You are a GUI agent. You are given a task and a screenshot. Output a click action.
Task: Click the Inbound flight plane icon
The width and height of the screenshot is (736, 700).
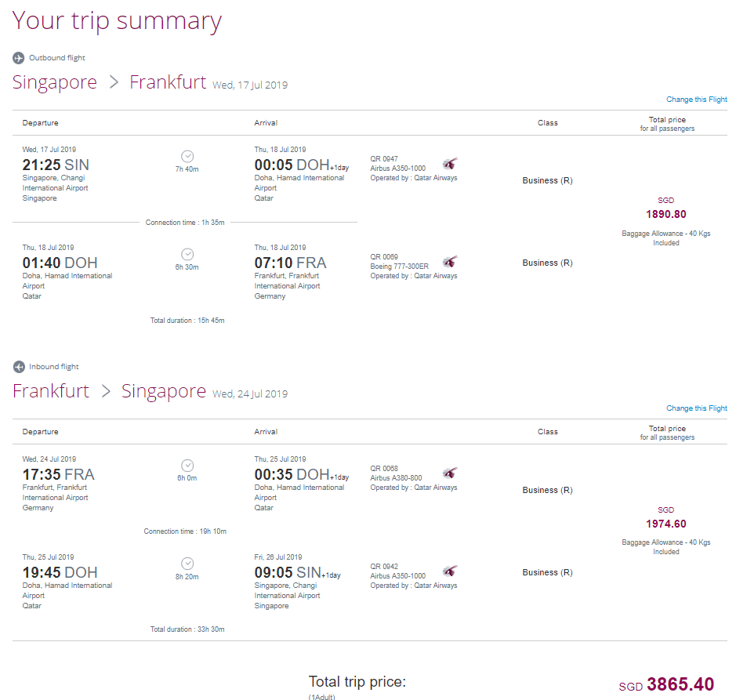click(x=17, y=365)
